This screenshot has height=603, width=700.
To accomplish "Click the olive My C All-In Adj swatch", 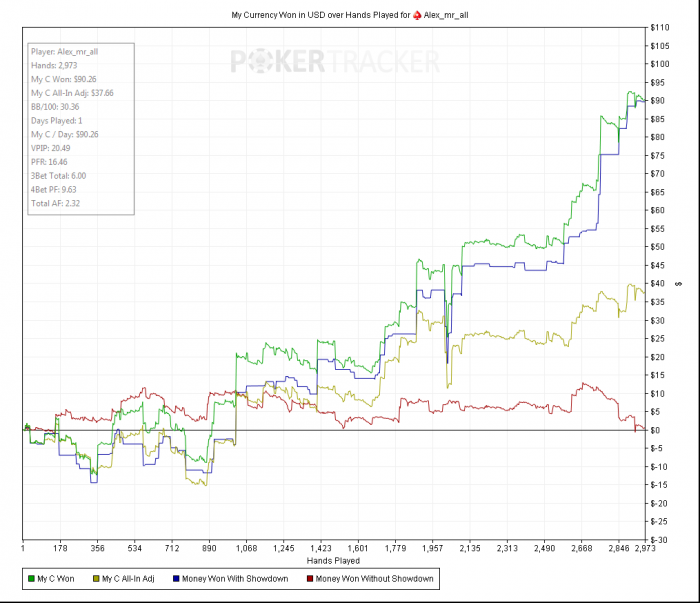I will 96,578.
